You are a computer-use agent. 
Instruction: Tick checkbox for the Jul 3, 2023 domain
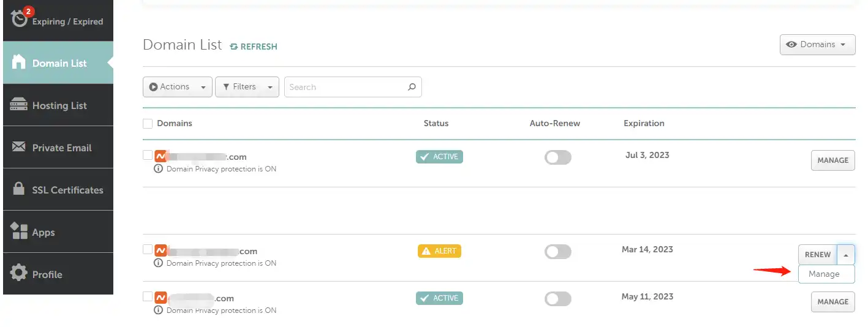coord(148,155)
